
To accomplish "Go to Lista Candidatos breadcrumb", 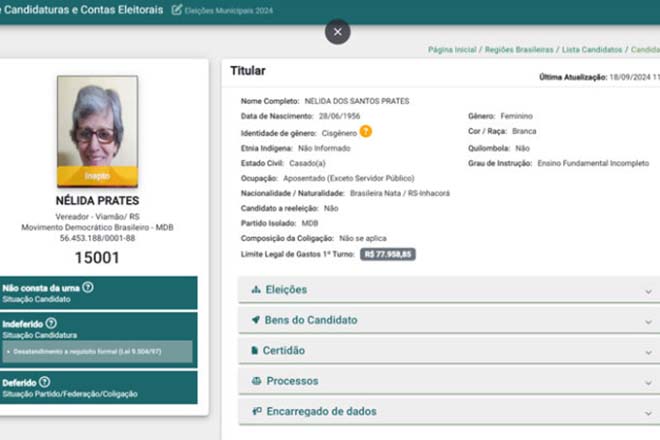I will 592,50.
